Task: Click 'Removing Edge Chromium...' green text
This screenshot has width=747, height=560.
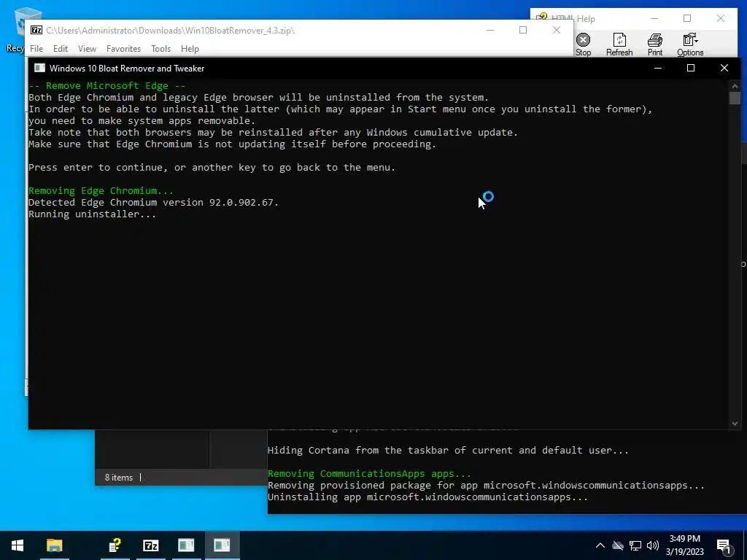Action: coord(101,190)
